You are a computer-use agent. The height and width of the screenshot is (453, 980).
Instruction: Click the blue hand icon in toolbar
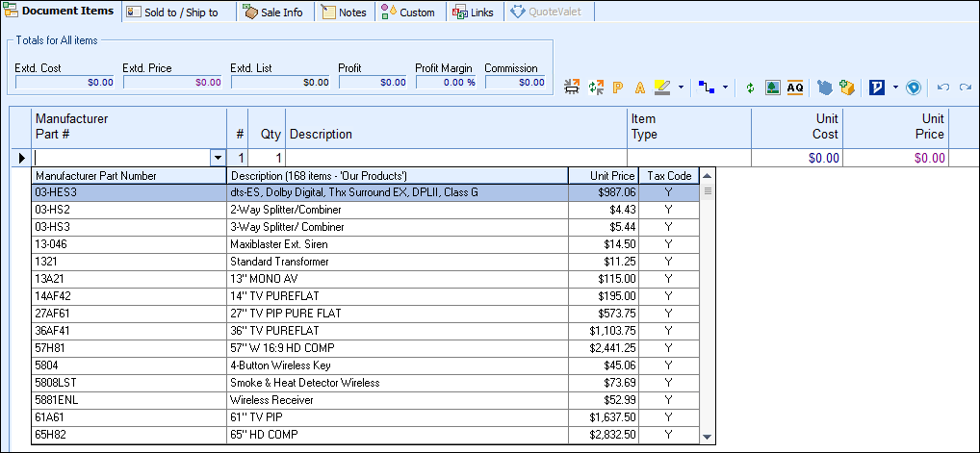pos(825,88)
